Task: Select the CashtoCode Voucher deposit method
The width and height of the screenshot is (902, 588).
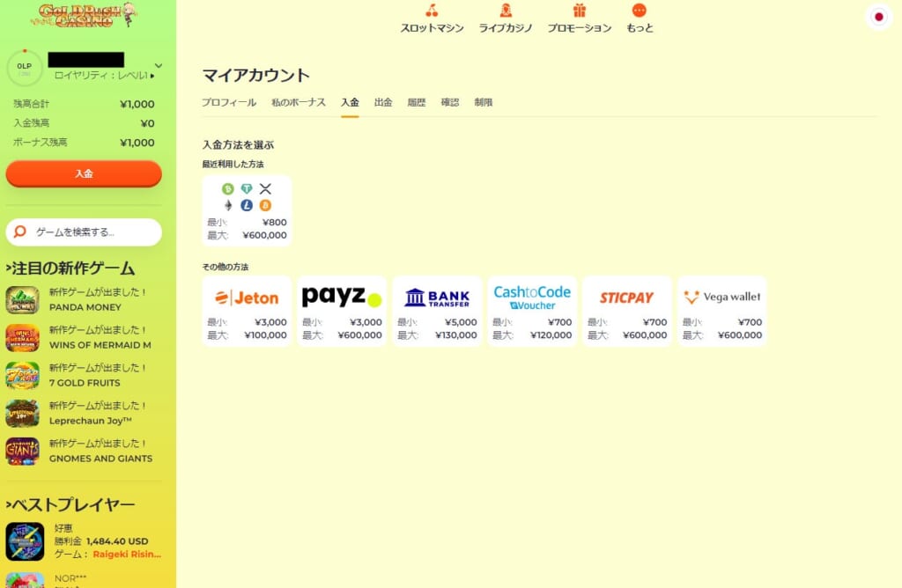Action: [x=532, y=311]
